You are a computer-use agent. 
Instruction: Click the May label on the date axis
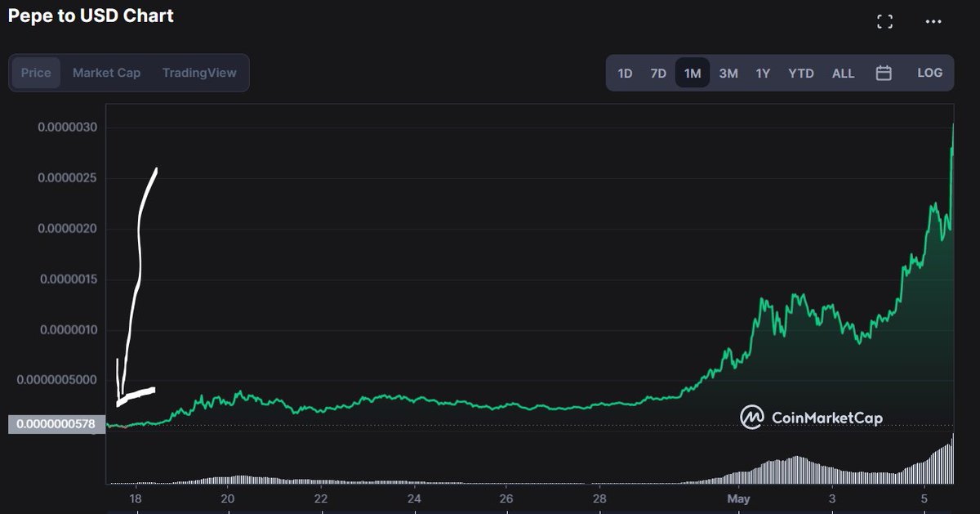point(739,498)
